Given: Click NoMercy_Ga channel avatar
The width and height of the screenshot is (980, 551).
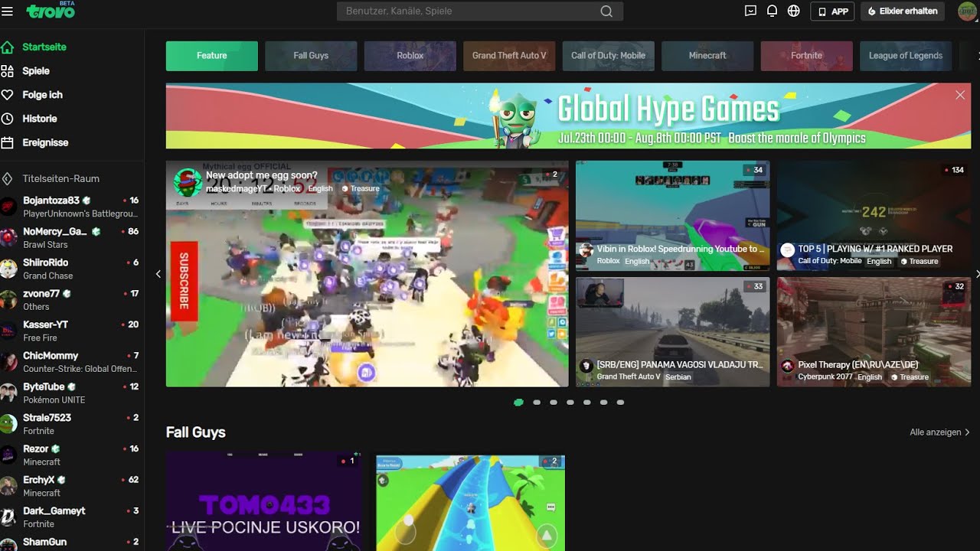Looking at the screenshot, I should coord(8,237).
